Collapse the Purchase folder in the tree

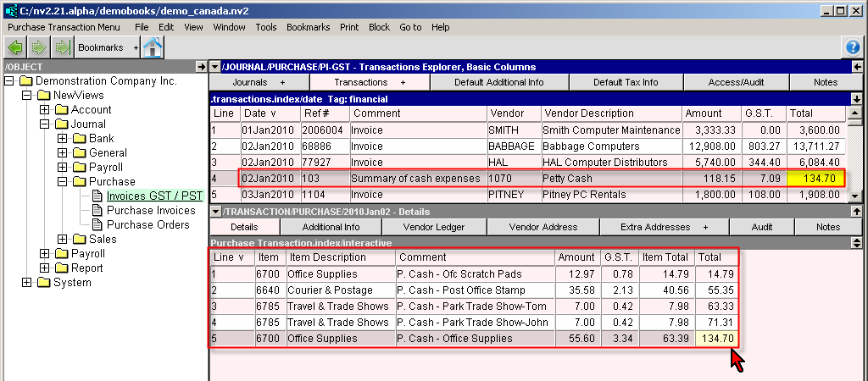[x=63, y=181]
